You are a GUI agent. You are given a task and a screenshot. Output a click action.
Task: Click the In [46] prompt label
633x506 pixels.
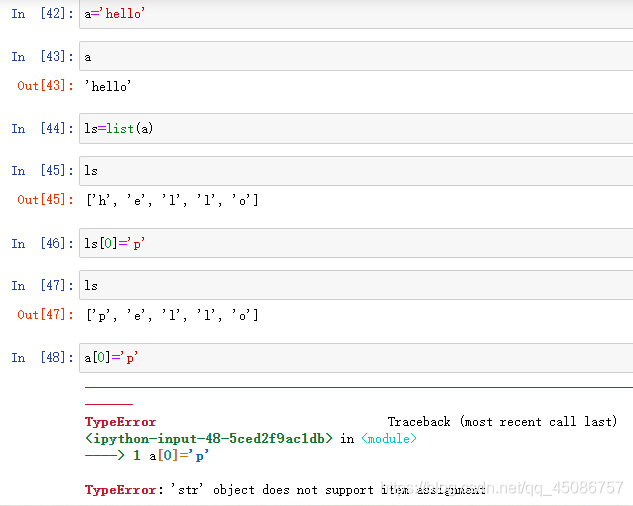point(42,244)
